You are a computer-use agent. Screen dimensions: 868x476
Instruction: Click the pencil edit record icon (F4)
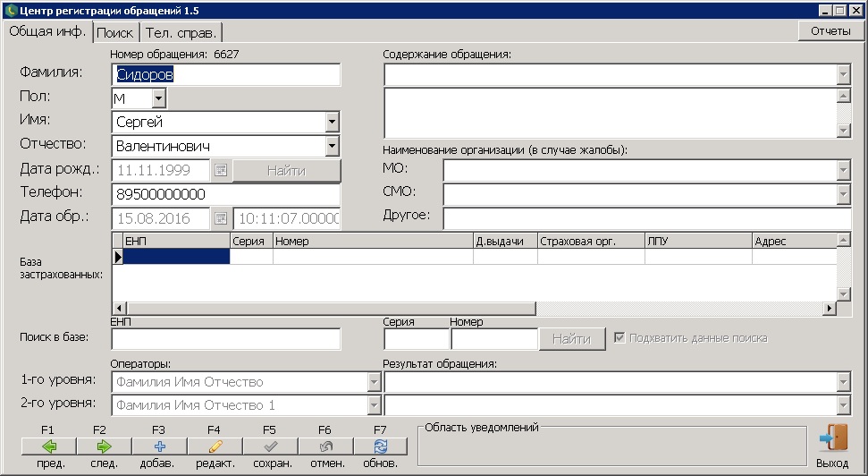pyautogui.click(x=215, y=446)
